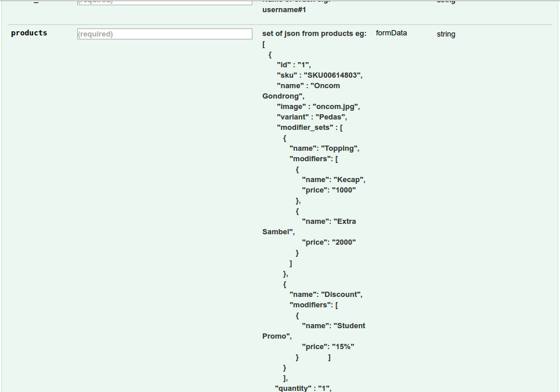The width and height of the screenshot is (560, 392).
Task: Focus the cut-off input field above products
Action: [x=164, y=2]
